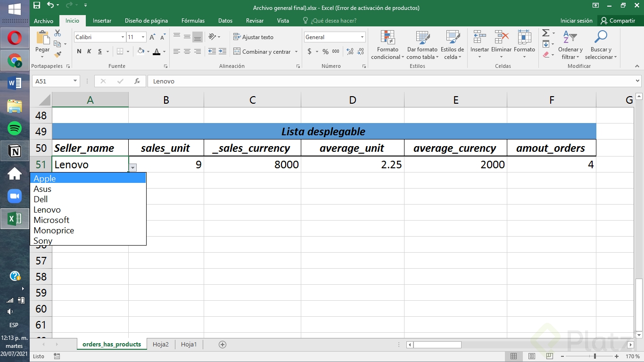This screenshot has width=644, height=362.
Task: Click the Clear eraser icon
Action: [x=546, y=55]
